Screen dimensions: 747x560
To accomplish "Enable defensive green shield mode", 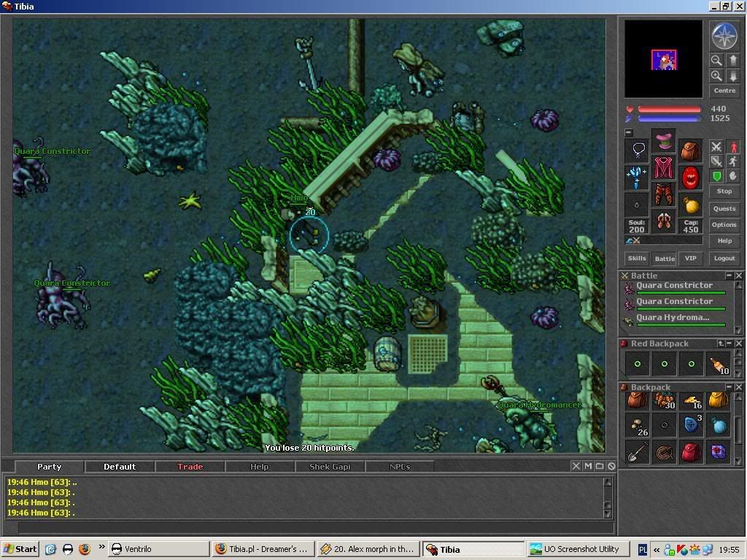I will coord(716,176).
